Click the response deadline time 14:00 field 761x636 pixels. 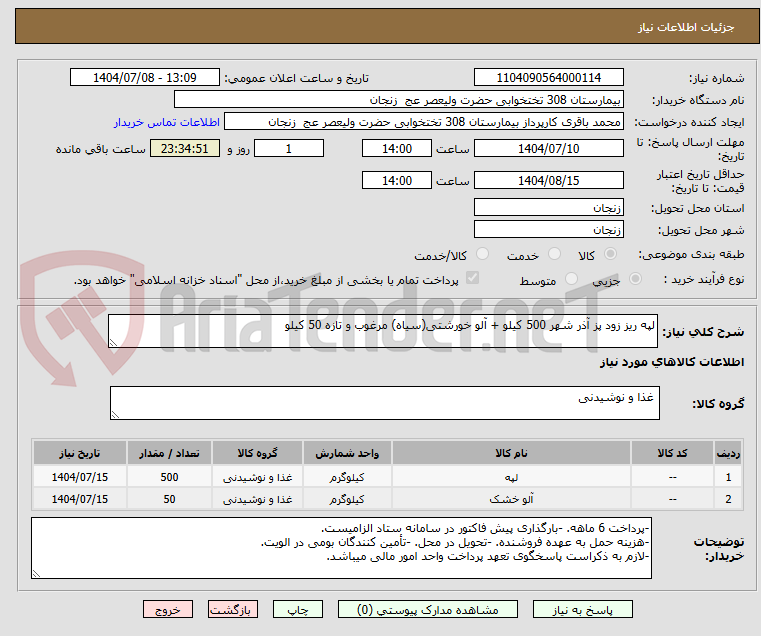pos(397,148)
